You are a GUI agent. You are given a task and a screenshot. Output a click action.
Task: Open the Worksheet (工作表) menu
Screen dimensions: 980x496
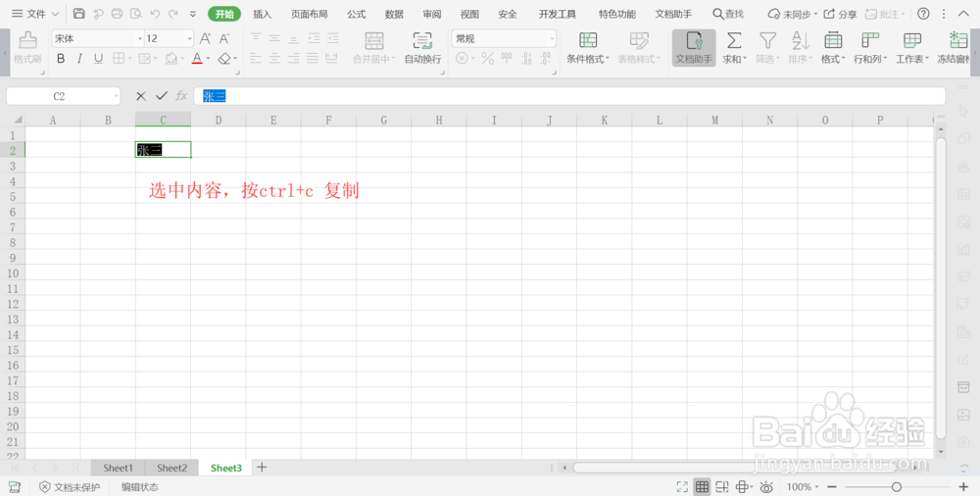[x=912, y=48]
